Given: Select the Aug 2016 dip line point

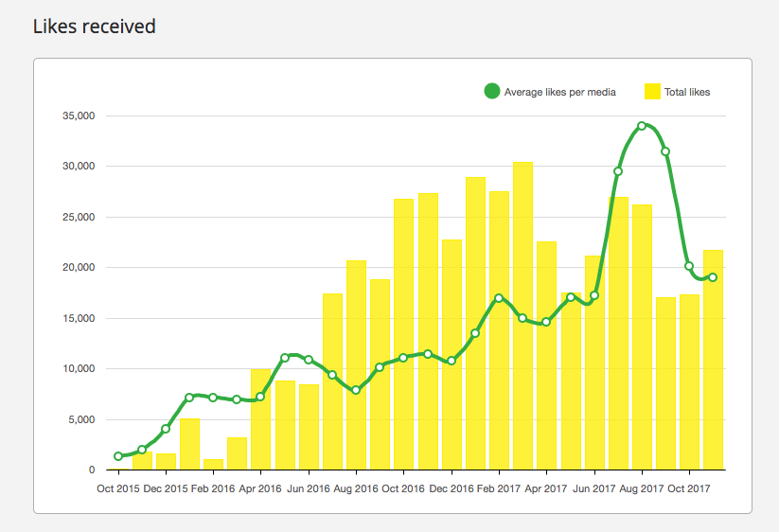Looking at the screenshot, I should click(356, 390).
